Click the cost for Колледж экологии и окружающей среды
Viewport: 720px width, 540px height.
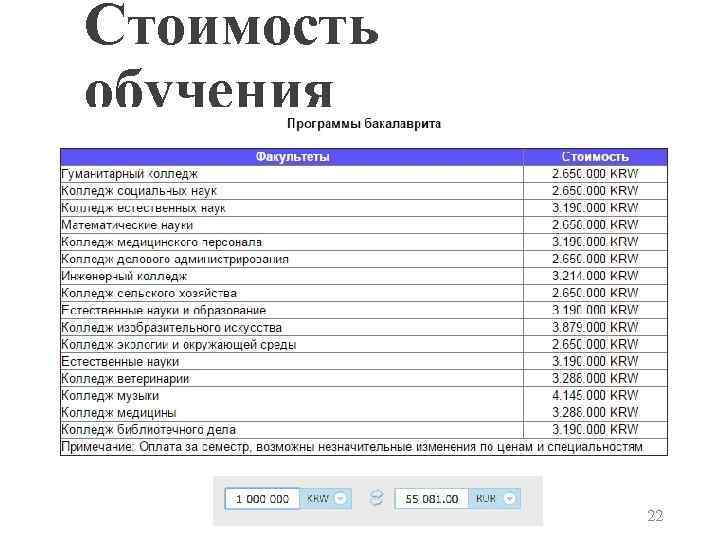pyautogui.click(x=595, y=344)
